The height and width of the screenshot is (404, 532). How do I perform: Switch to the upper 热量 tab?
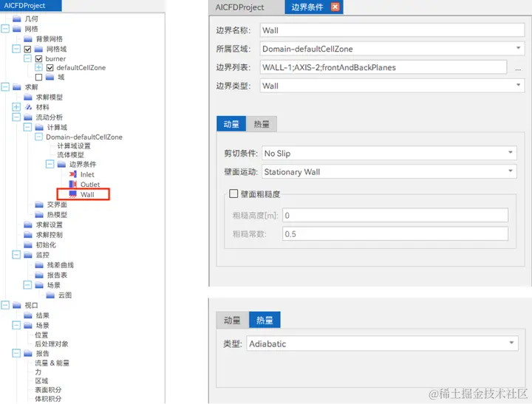coord(262,124)
